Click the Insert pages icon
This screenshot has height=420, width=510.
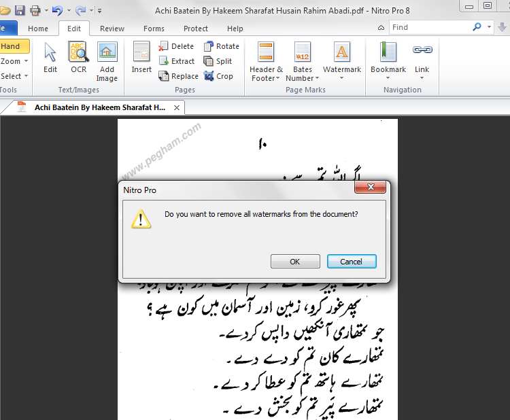[x=141, y=52]
